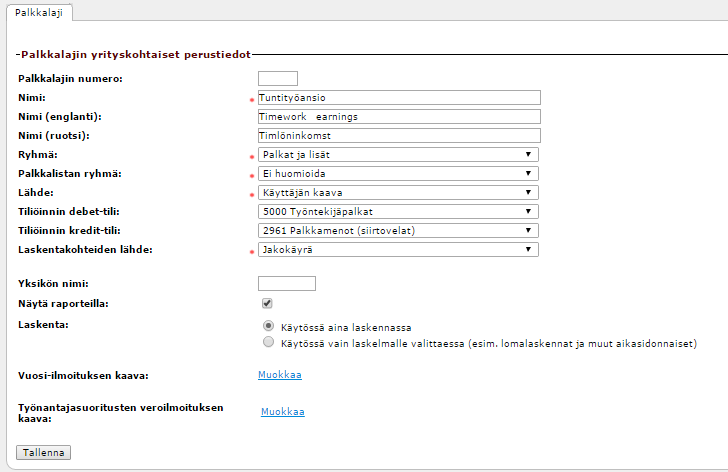Open the Tiliöinnin debet-tili dropdown
This screenshot has width=728, height=472.
[398, 212]
